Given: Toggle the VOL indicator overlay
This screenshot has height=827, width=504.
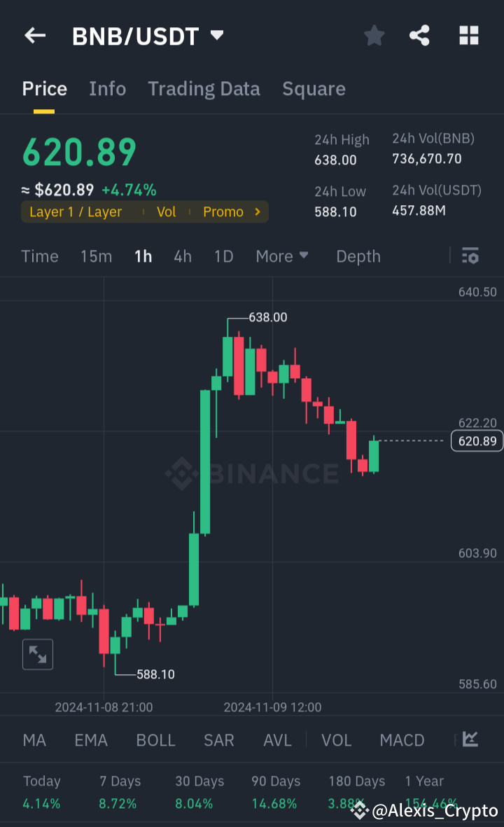Looking at the screenshot, I should [x=336, y=740].
